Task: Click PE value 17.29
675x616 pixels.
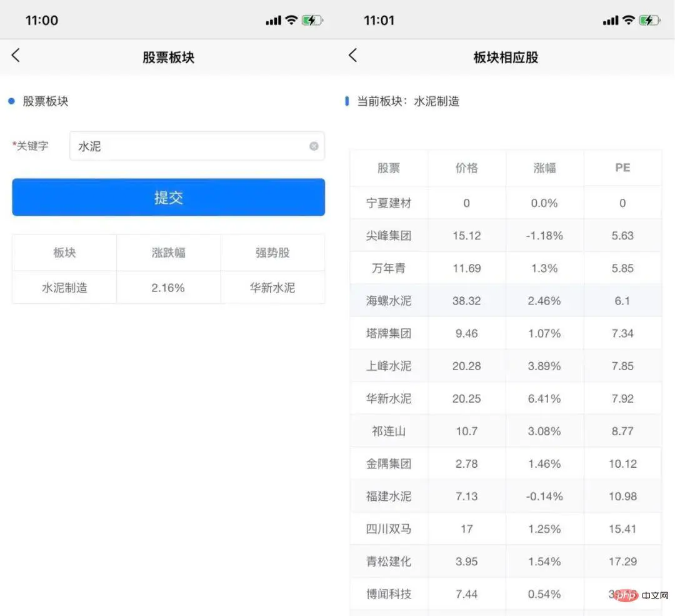Action: point(622,562)
